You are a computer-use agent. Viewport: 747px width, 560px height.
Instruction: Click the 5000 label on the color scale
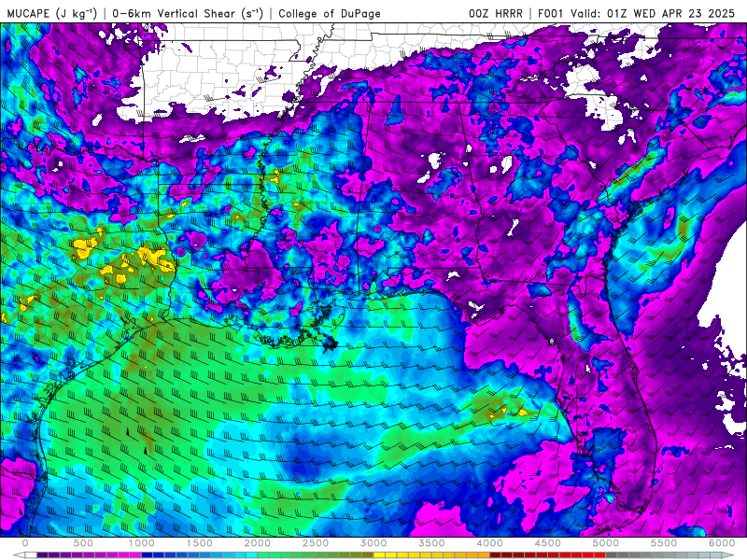click(x=606, y=543)
